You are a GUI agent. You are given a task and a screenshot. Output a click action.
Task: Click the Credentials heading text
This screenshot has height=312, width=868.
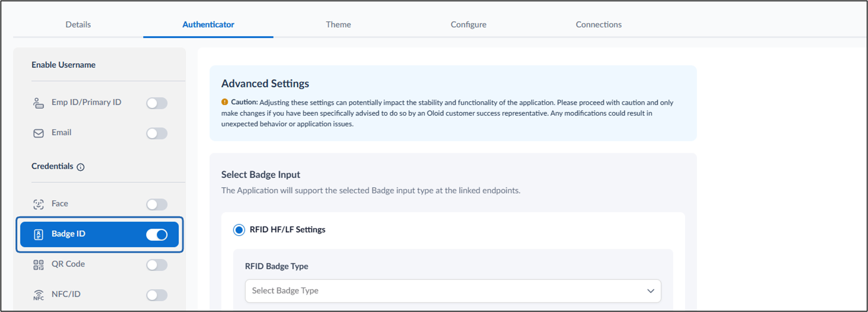(52, 166)
